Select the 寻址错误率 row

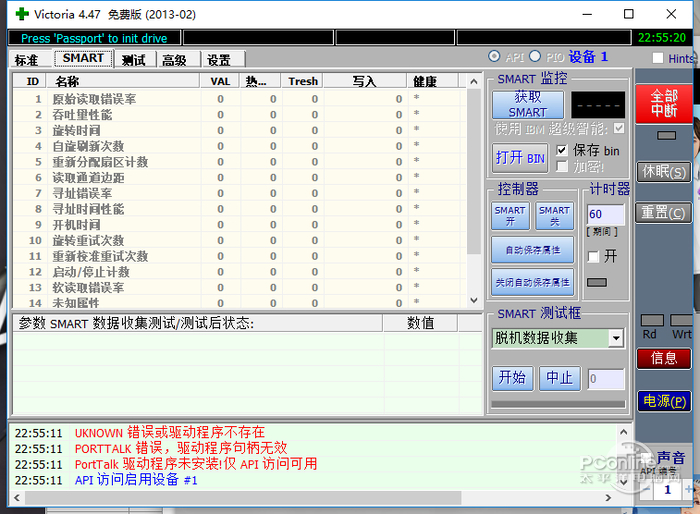(x=239, y=193)
